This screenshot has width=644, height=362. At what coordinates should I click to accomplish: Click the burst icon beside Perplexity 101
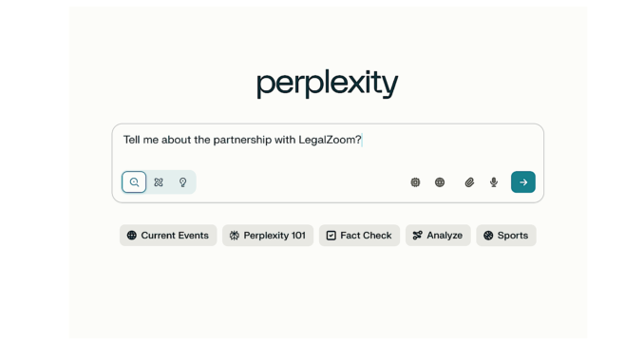click(x=234, y=236)
